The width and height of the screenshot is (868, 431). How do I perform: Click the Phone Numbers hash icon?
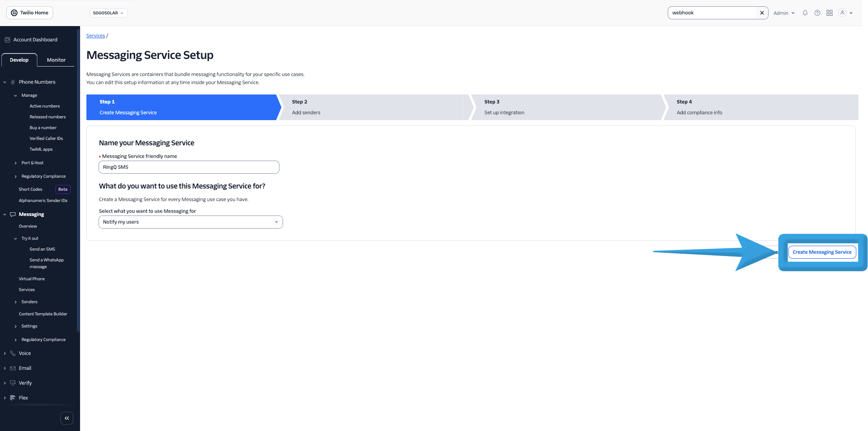[x=13, y=82]
